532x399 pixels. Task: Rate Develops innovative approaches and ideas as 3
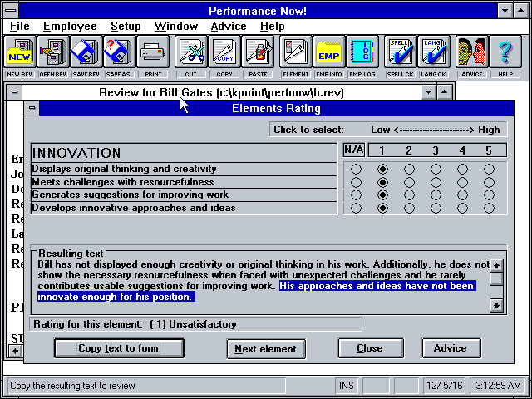tap(436, 208)
